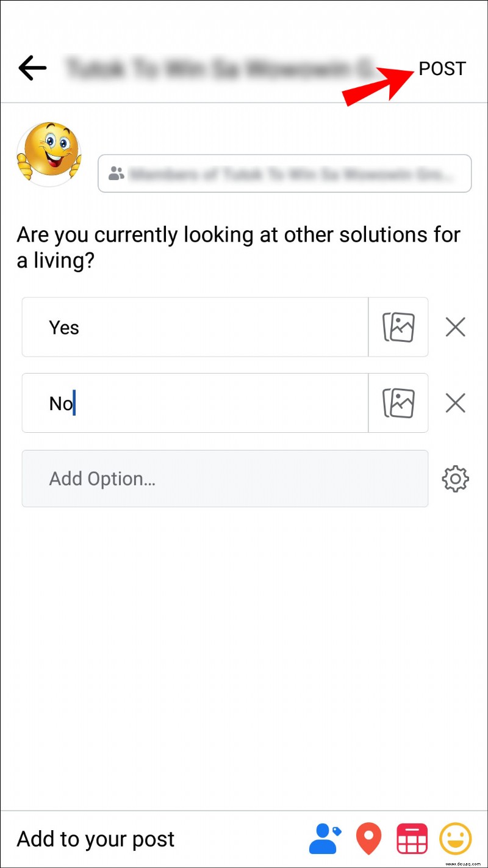Open the smiley profile avatar

[49, 154]
